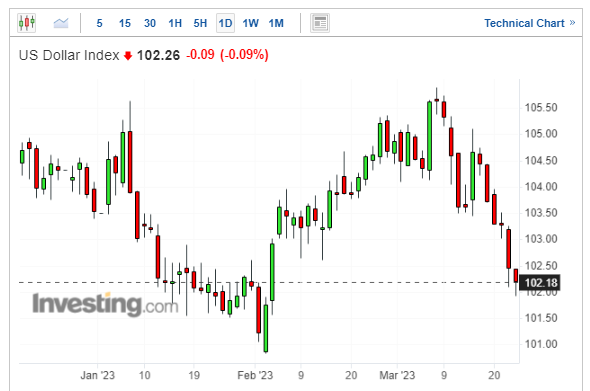Select the 1W interval
The width and height of the screenshot is (590, 391).
[251, 23]
